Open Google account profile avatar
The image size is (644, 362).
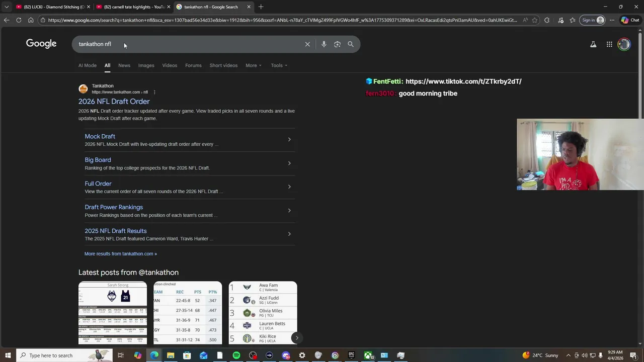(624, 44)
